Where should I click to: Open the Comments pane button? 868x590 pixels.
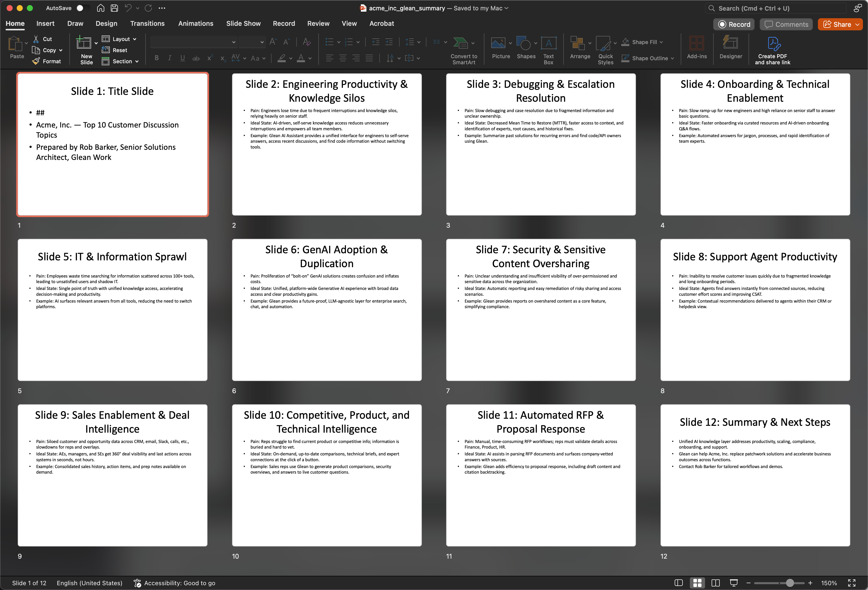(x=786, y=24)
